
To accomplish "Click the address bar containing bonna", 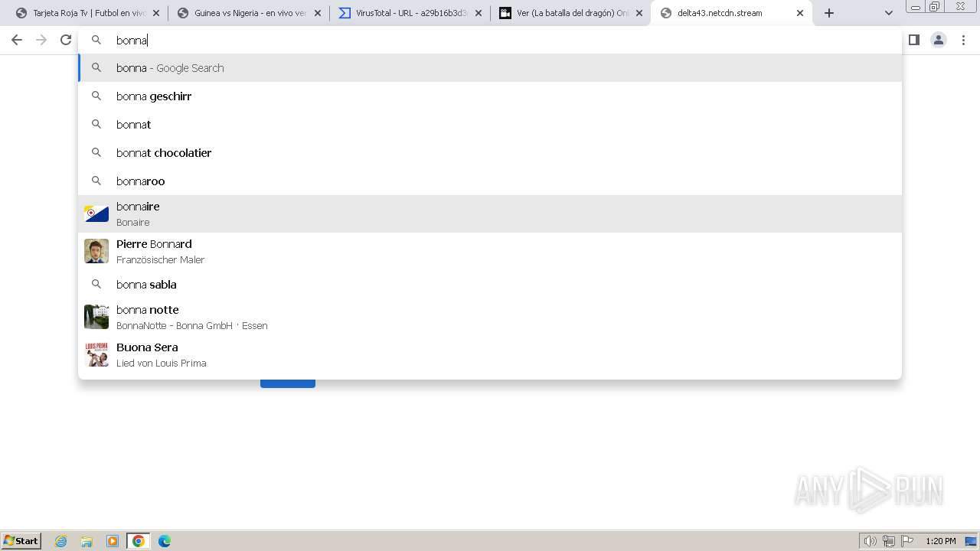I will click(x=490, y=40).
